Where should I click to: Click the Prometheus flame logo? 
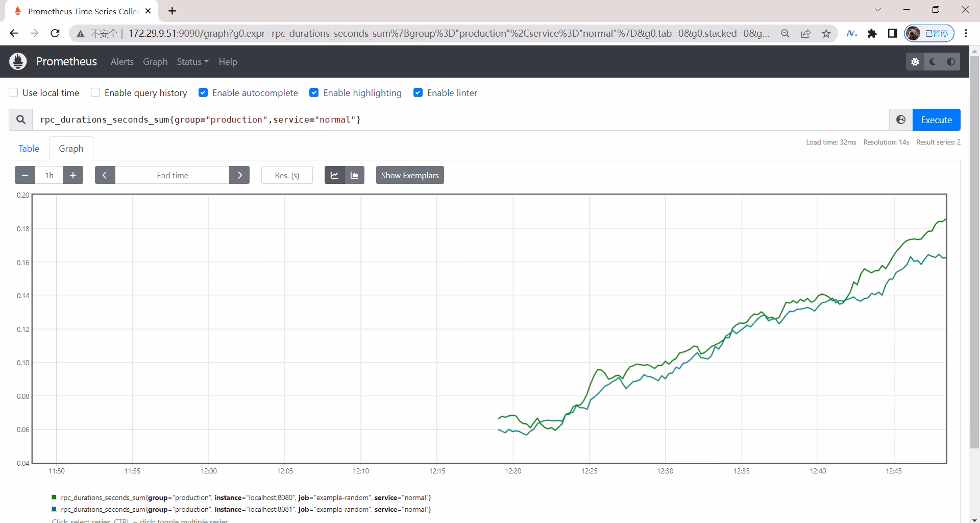pos(18,61)
